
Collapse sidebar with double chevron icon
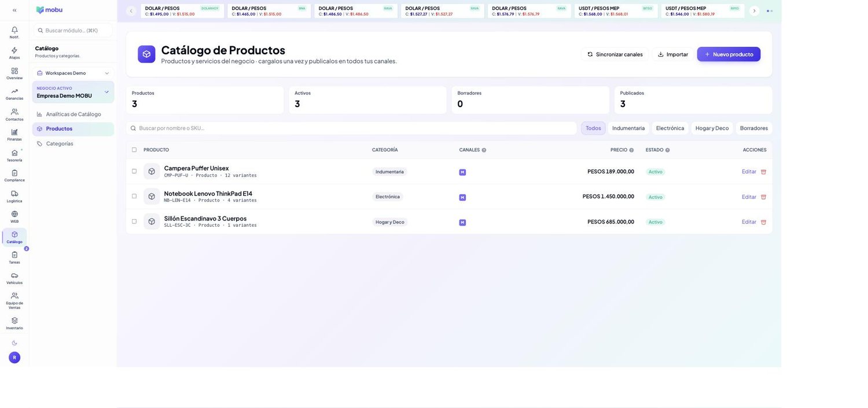coord(14,10)
